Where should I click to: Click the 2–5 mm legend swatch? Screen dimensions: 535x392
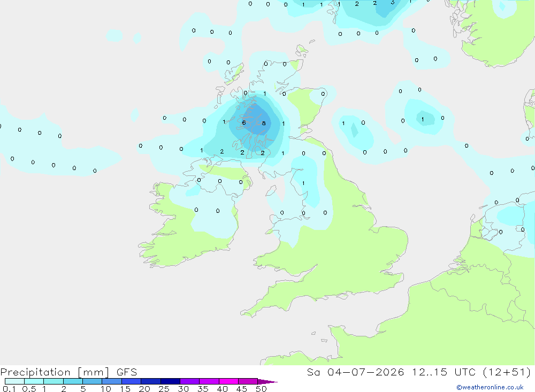click(73, 381)
